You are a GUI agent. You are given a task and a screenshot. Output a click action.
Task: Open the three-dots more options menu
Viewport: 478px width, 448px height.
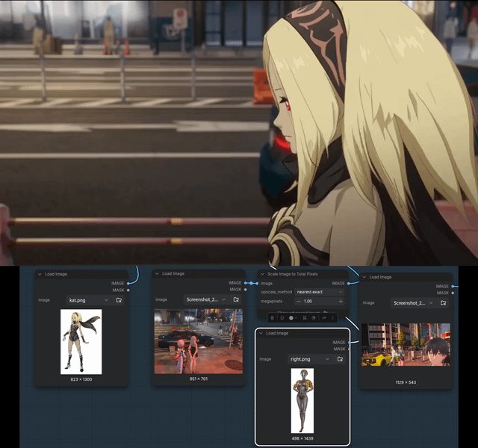[332, 318]
